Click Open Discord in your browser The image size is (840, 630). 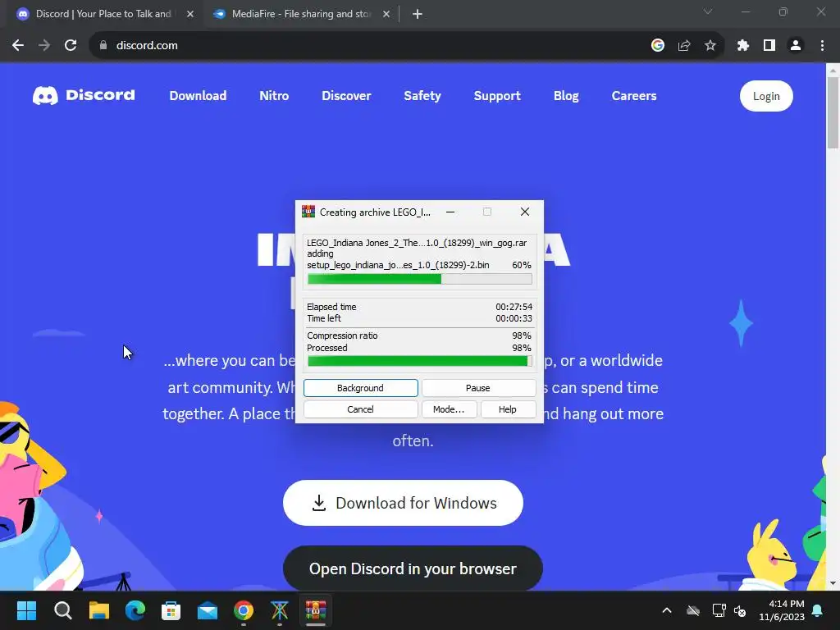413,568
